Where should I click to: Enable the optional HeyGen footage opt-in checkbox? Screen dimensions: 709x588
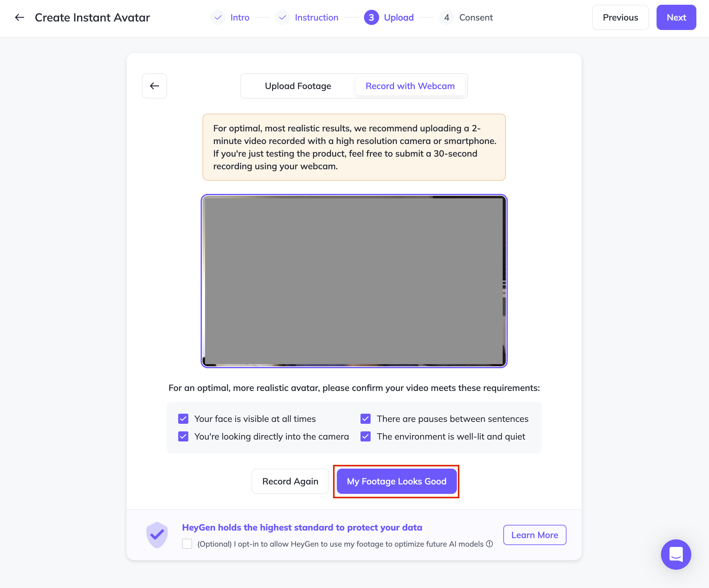coord(187,544)
